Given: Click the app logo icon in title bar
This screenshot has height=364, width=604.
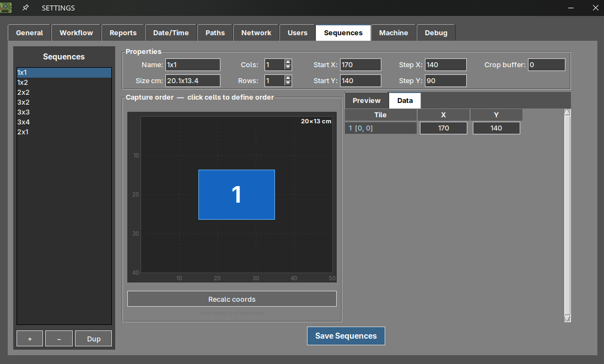Looking at the screenshot, I should (6, 8).
